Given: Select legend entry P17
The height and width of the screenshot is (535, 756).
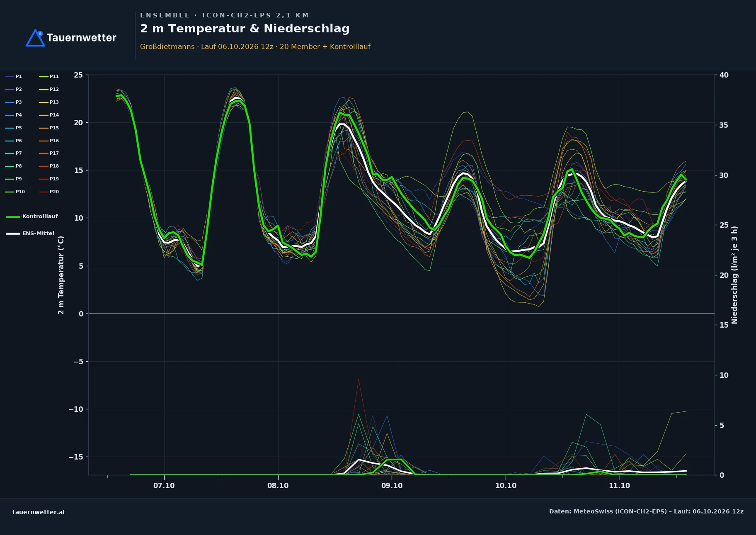Looking at the screenshot, I should (49, 153).
